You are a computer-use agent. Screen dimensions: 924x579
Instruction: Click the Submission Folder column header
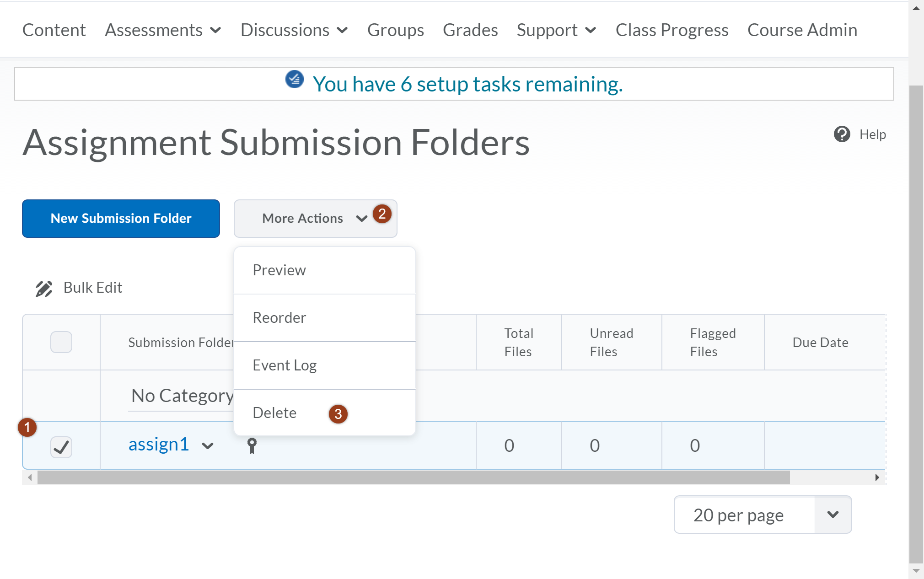181,343
